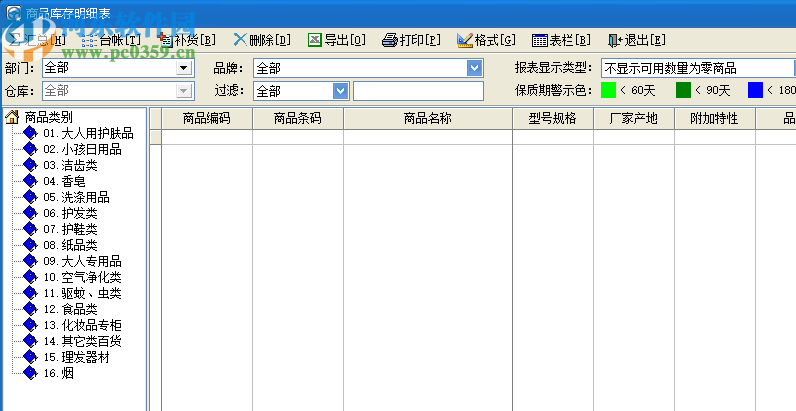Screen dimensions: 796x411
Task: Click the 附加特性 column header
Action: pyautogui.click(x=715, y=119)
